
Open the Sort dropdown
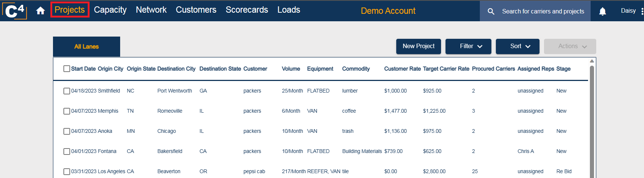(x=517, y=46)
